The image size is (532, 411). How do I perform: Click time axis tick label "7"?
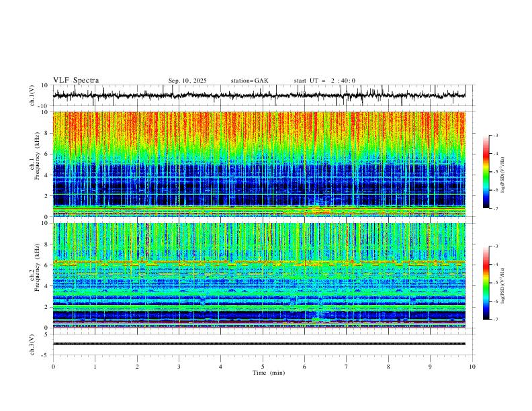coord(347,367)
